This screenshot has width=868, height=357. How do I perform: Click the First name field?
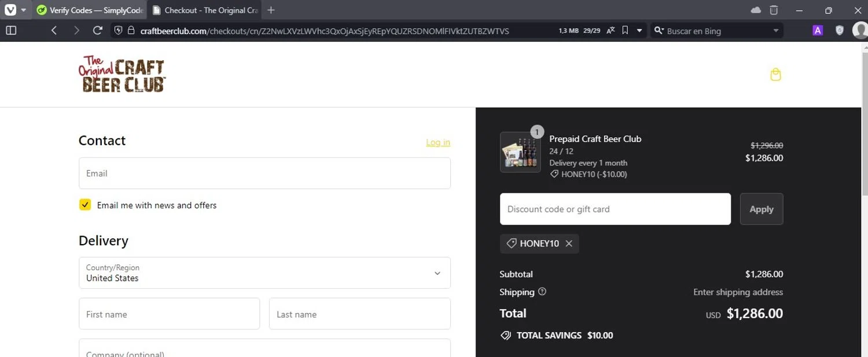tap(169, 314)
